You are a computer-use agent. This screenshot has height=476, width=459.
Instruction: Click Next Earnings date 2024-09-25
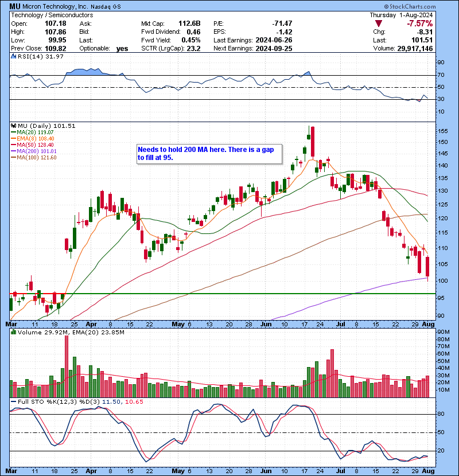coord(274,48)
